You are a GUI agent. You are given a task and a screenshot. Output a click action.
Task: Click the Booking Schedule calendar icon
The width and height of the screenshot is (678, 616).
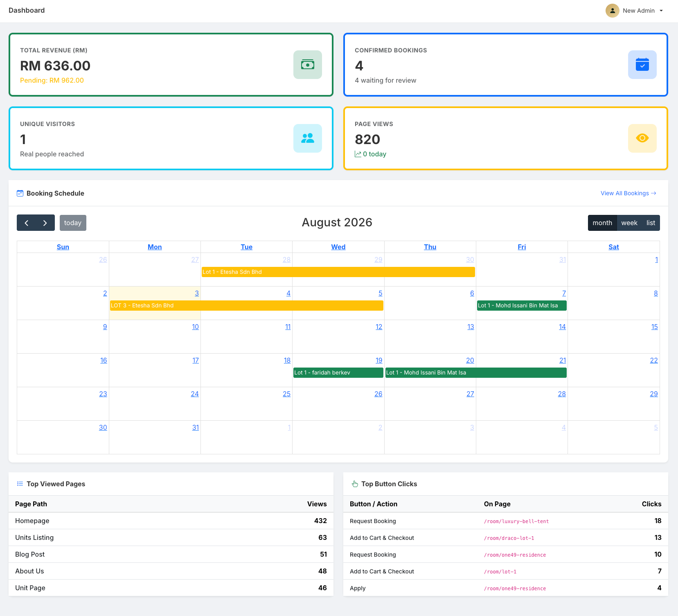coord(20,193)
